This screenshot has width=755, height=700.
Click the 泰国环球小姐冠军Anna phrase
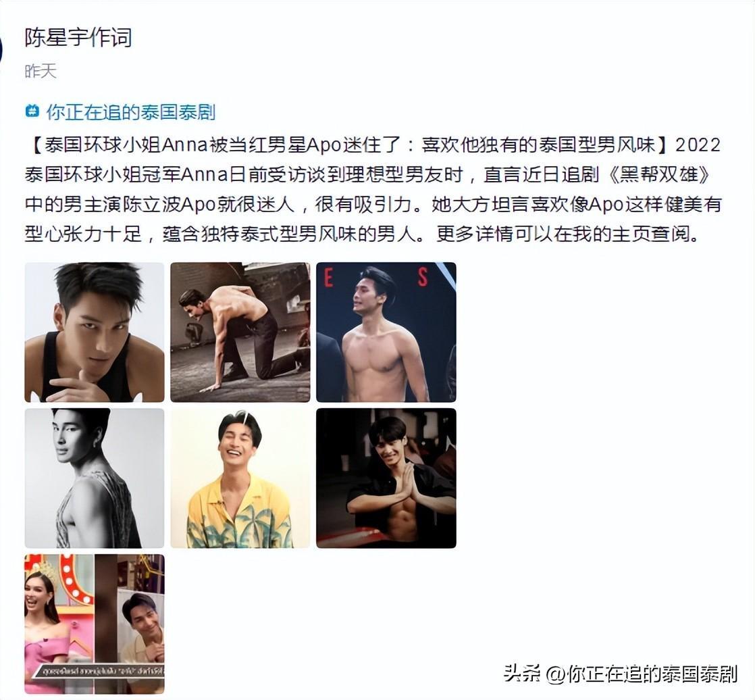[126, 175]
